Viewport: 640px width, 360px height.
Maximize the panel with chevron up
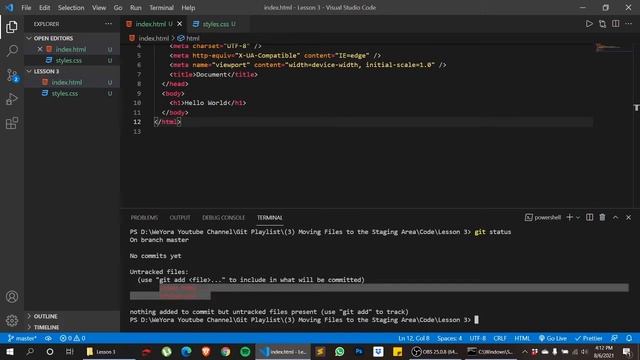point(616,217)
